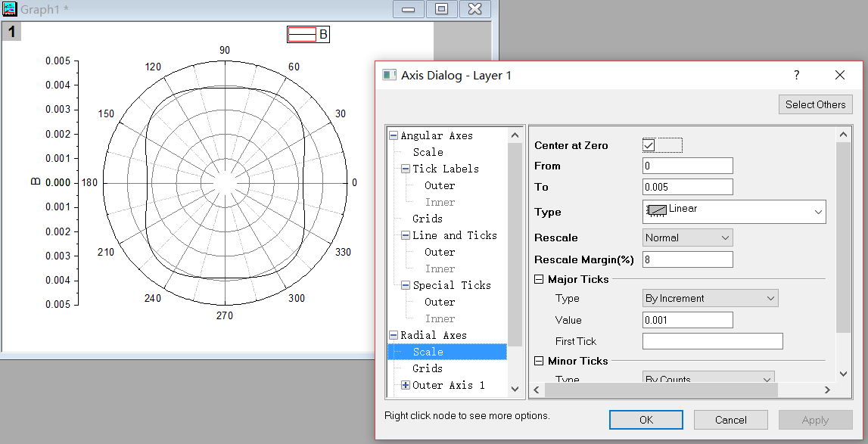Open the axis Type Linear dropdown
Viewport: 868px width, 444px height.
pos(817,213)
